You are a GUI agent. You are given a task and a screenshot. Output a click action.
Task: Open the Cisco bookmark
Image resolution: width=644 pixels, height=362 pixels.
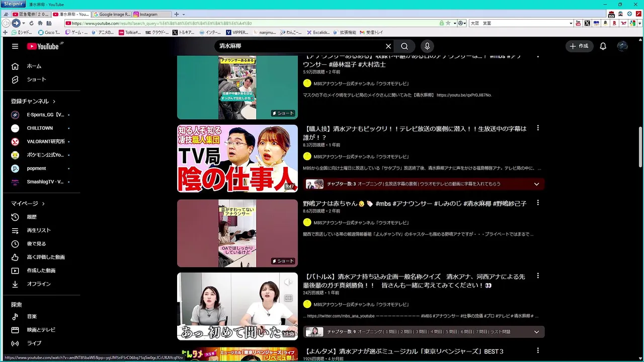(x=50, y=32)
